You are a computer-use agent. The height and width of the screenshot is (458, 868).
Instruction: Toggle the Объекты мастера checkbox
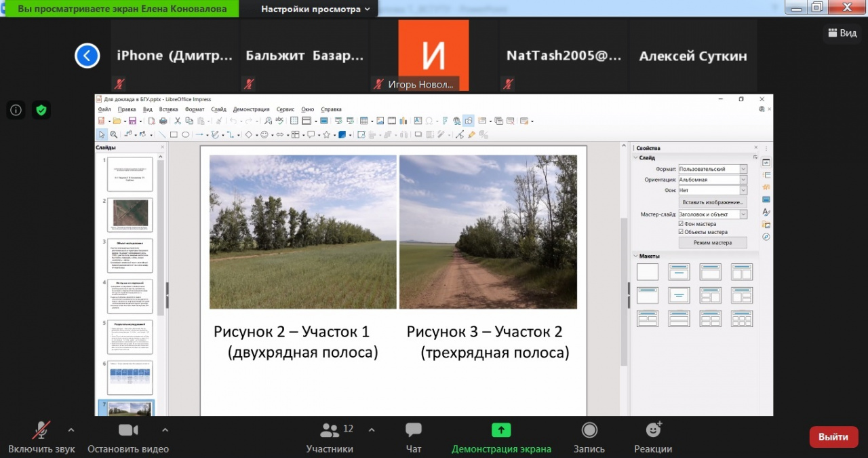682,232
